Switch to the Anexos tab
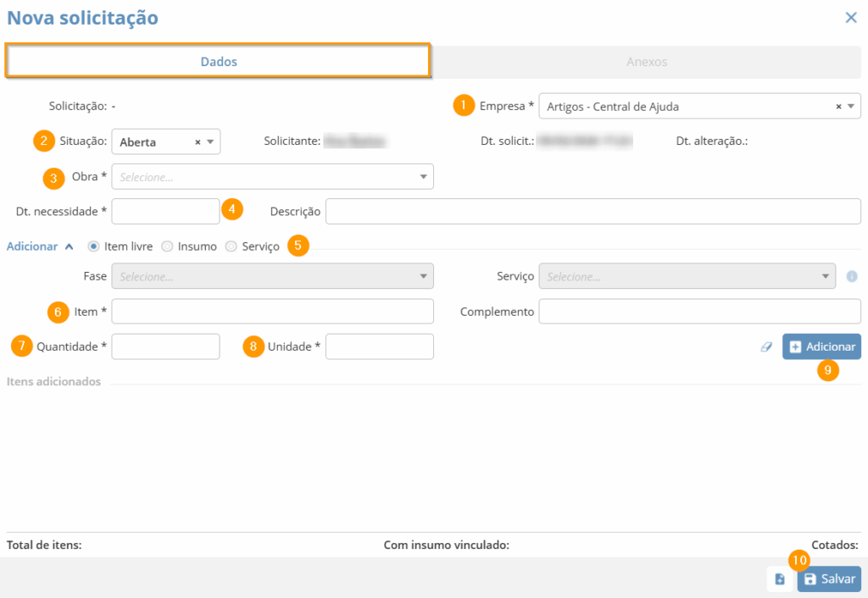Viewport: 868px width, 598px height. pyautogui.click(x=647, y=62)
